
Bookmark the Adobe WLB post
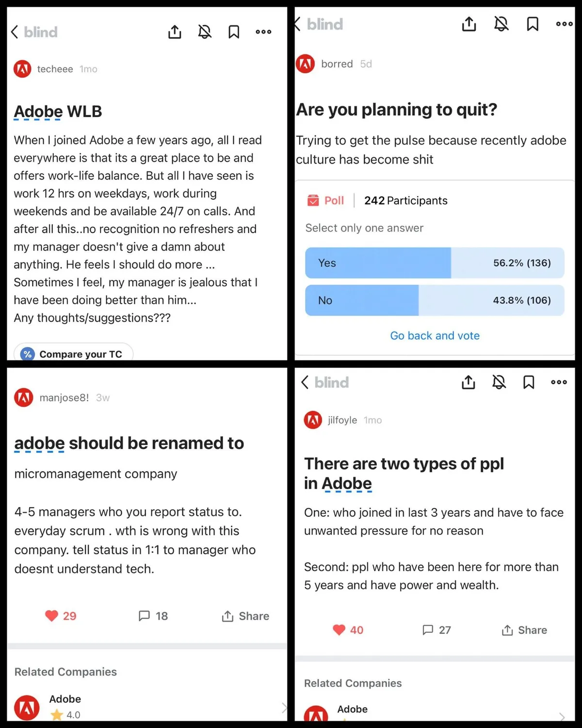tap(234, 32)
